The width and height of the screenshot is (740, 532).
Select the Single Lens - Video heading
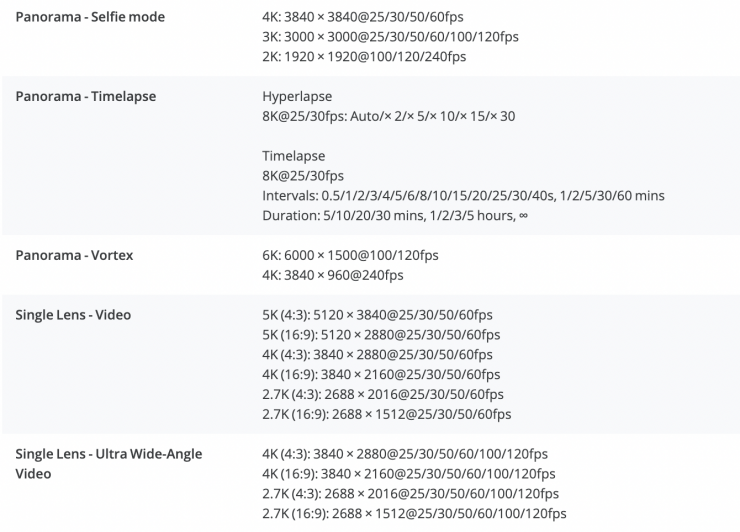click(x=73, y=315)
